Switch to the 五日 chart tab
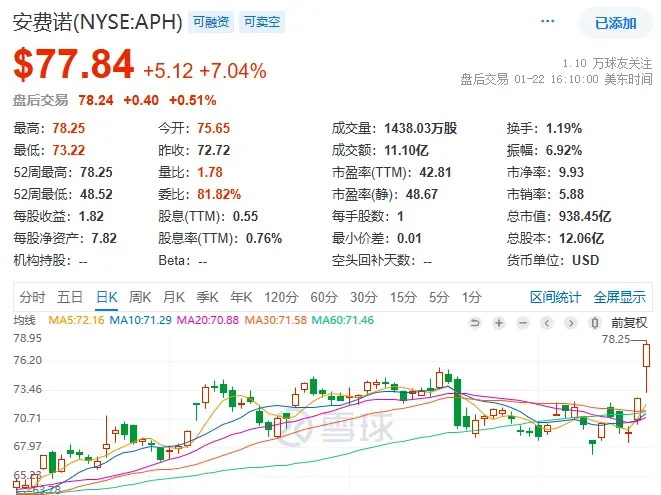This screenshot has height=495, width=661. (x=70, y=297)
